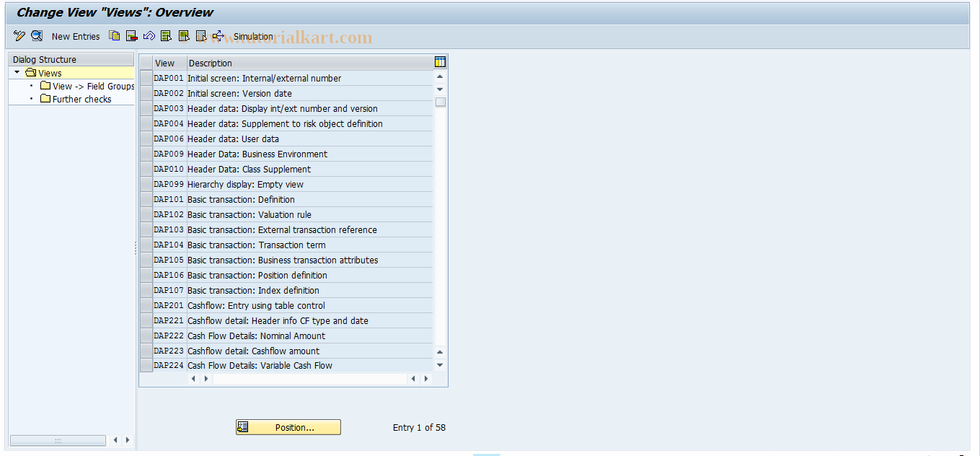Select row DAP001 with its row selector

pyautogui.click(x=146, y=78)
